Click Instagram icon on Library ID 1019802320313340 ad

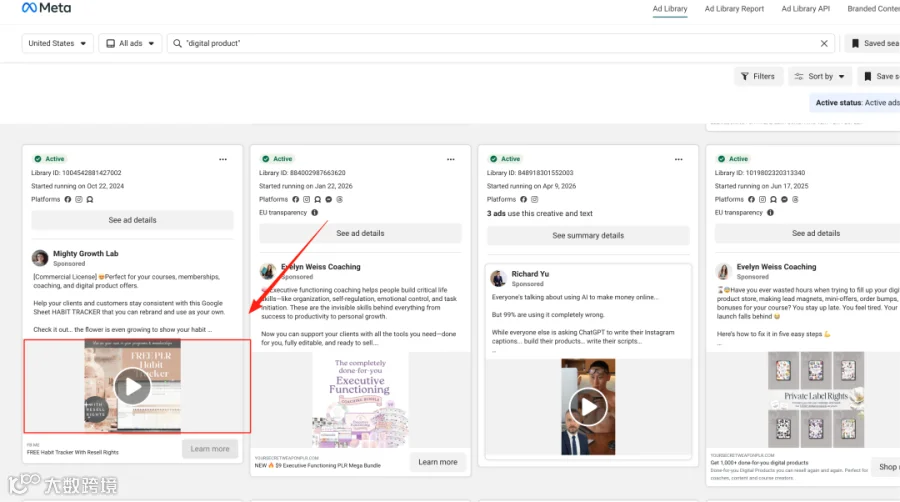coord(762,200)
